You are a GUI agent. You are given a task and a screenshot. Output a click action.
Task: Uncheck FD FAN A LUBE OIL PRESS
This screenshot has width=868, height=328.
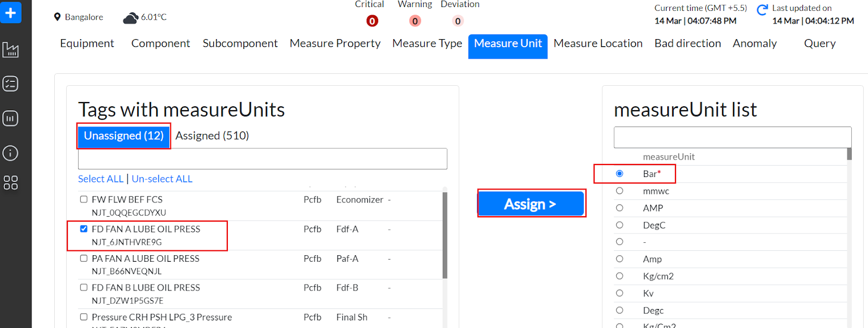click(84, 229)
